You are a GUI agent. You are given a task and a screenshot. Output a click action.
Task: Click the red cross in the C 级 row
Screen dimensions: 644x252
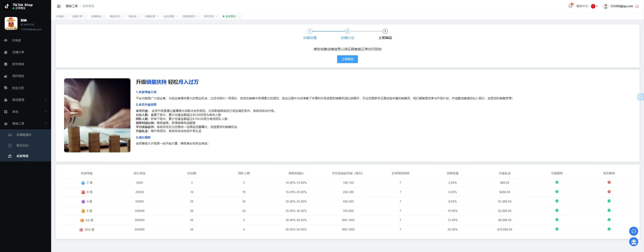[x=609, y=182]
